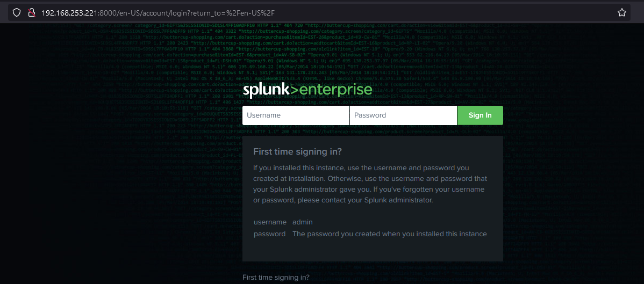Click the browser address bar URL

tap(161, 12)
